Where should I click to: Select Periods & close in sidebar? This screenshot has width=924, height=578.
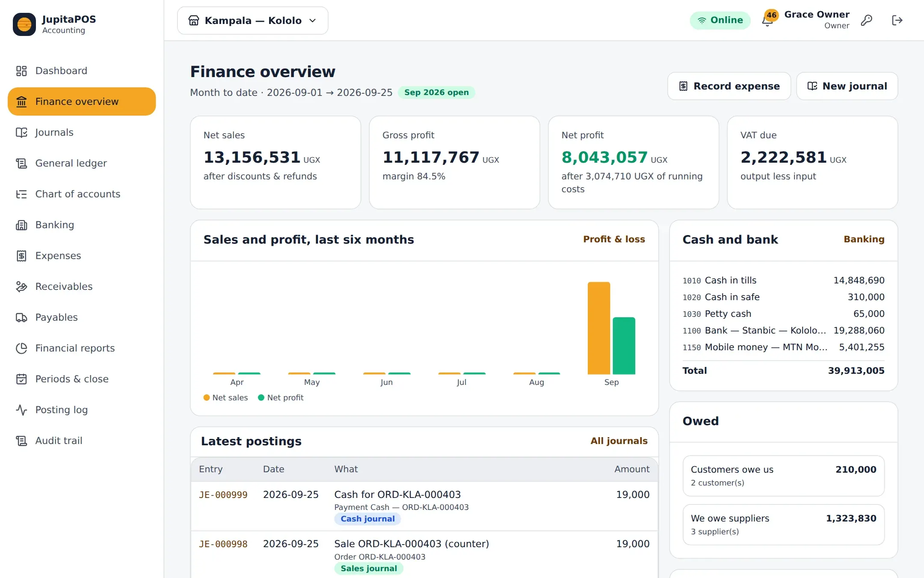[x=82, y=379]
